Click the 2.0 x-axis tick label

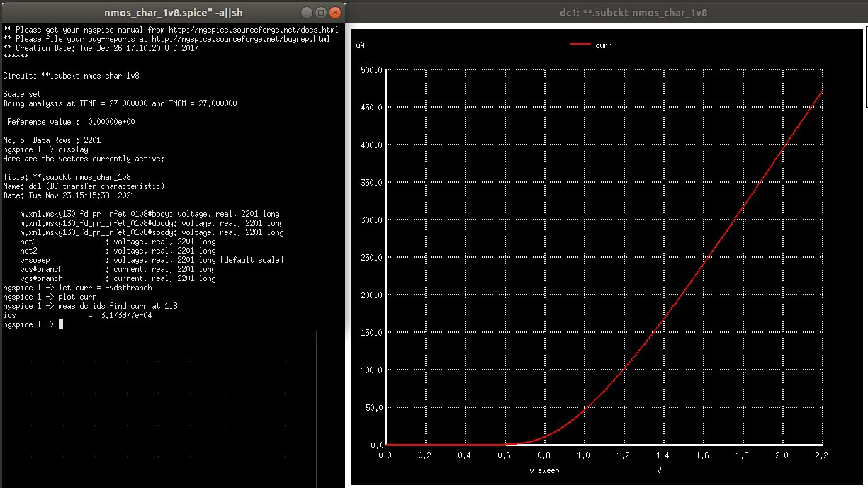[x=782, y=454]
